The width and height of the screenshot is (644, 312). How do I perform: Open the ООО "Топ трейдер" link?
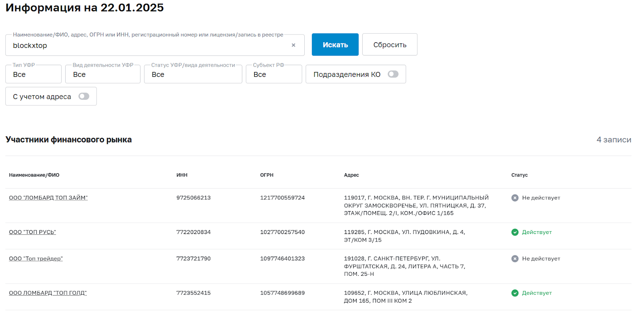(36, 259)
